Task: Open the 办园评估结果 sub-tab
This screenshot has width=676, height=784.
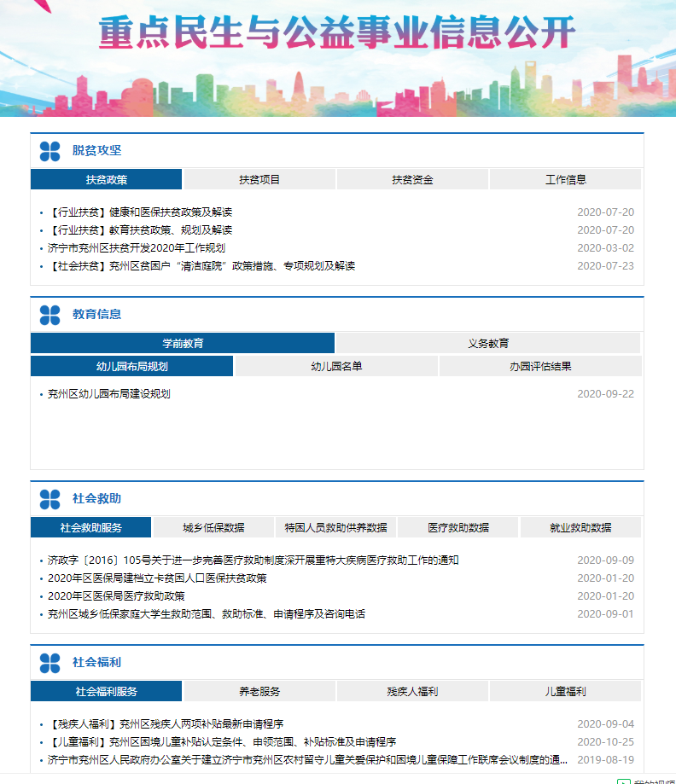Action: pyautogui.click(x=540, y=367)
